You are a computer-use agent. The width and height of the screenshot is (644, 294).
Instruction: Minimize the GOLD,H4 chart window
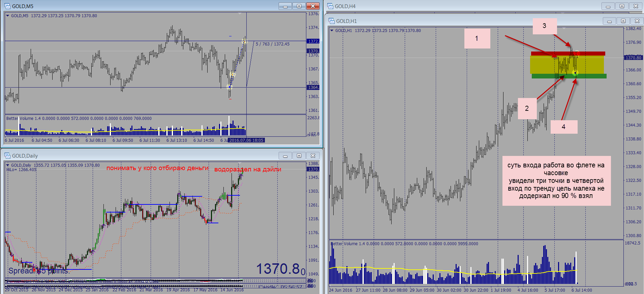point(608,6)
